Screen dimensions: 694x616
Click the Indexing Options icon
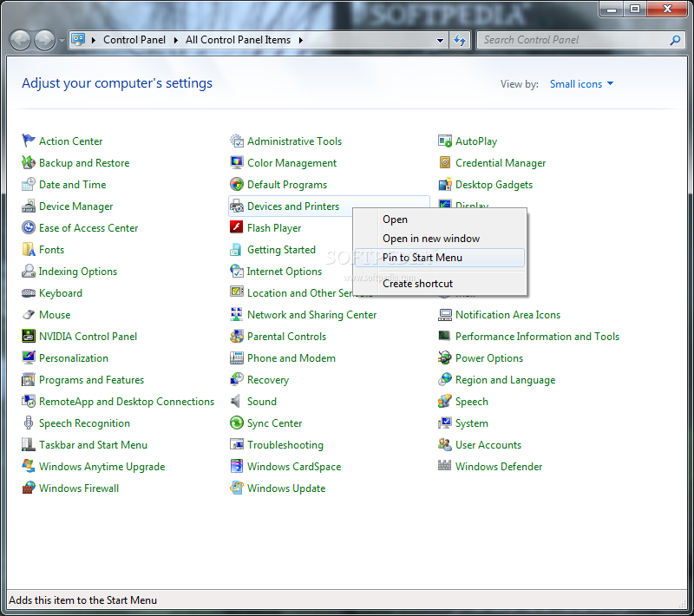click(29, 271)
